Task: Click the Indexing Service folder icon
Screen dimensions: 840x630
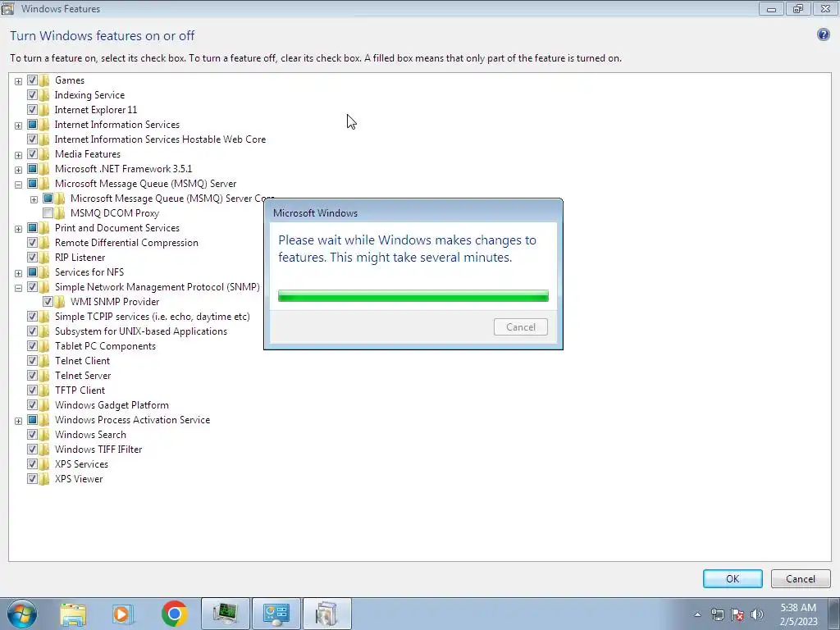Action: (x=44, y=95)
